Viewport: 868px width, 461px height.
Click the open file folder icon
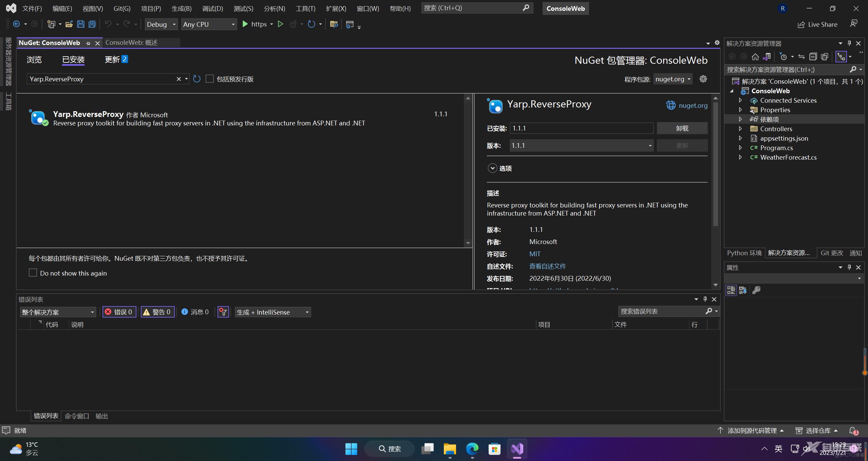click(69, 24)
